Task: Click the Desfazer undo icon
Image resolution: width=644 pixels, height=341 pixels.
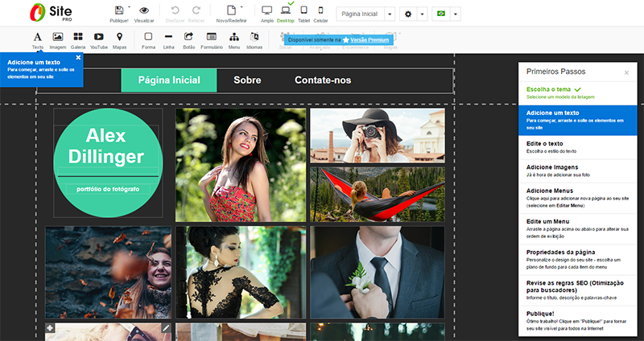Action: [x=175, y=10]
